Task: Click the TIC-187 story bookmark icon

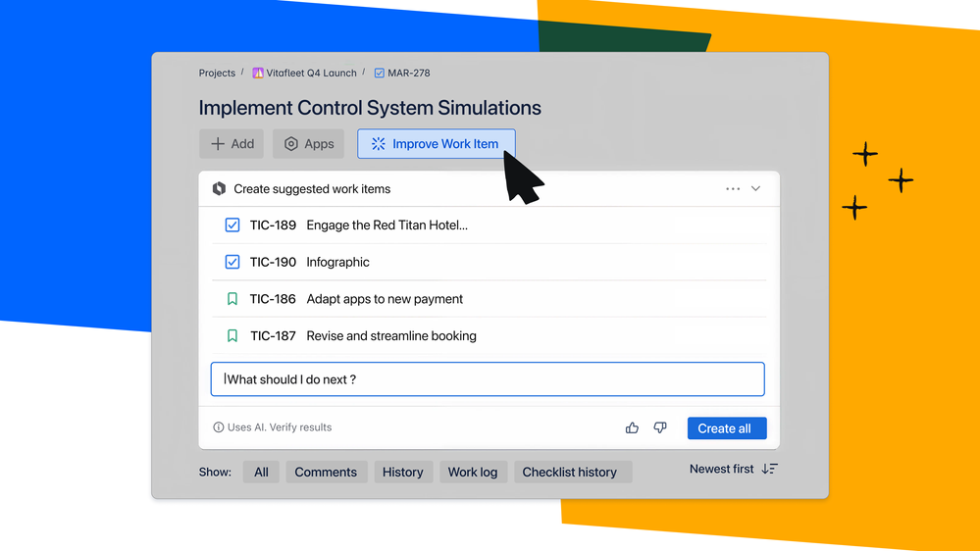Action: [232, 335]
